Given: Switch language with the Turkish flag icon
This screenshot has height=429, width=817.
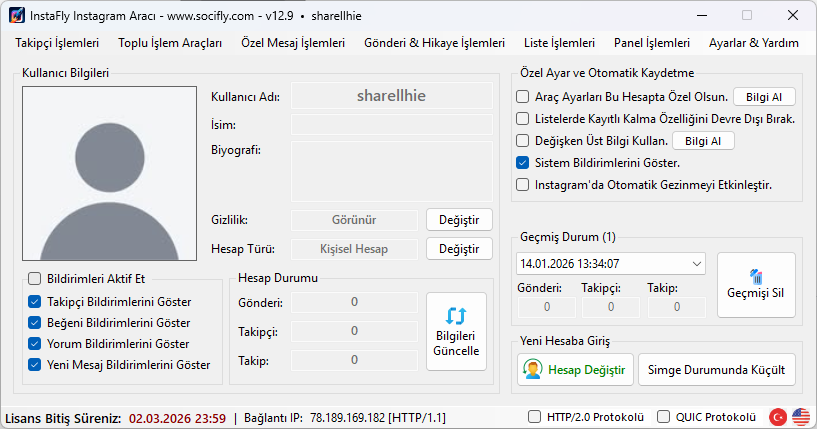Looking at the screenshot, I should click(x=778, y=417).
